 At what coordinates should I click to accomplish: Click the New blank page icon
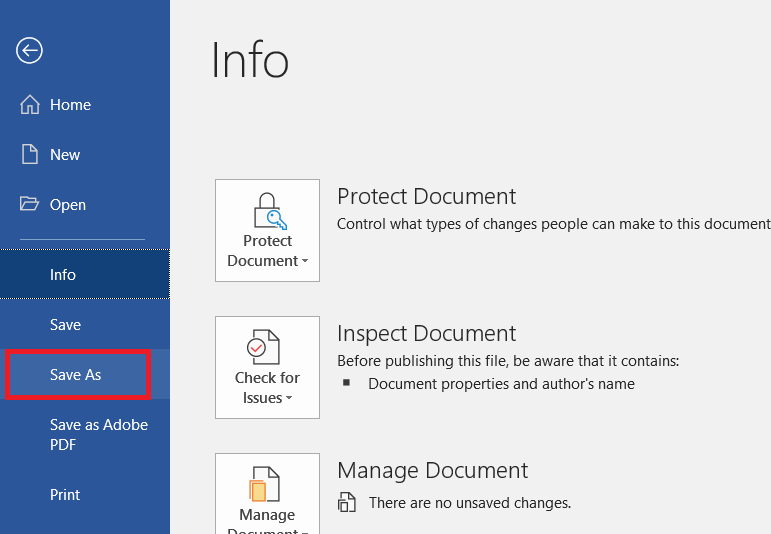[x=30, y=154]
